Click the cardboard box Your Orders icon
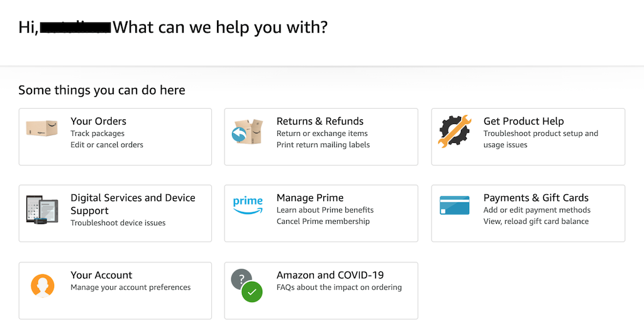The image size is (644, 329). 42,128
